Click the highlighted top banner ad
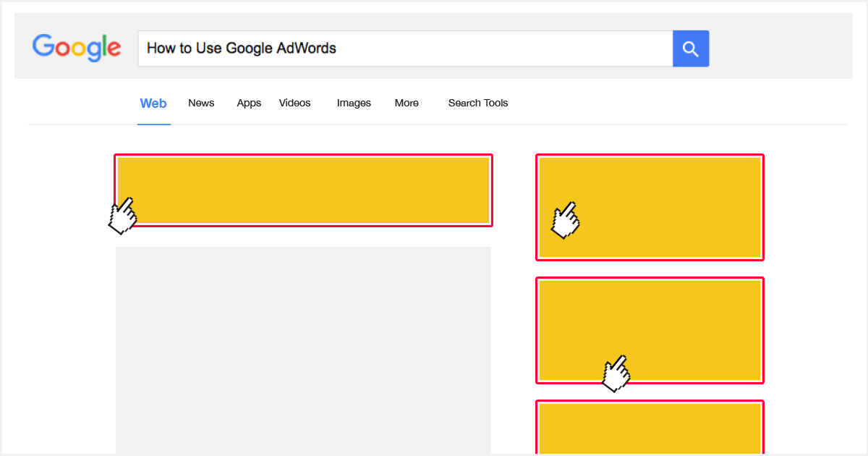Viewport: 868px width, 456px height. coord(303,190)
